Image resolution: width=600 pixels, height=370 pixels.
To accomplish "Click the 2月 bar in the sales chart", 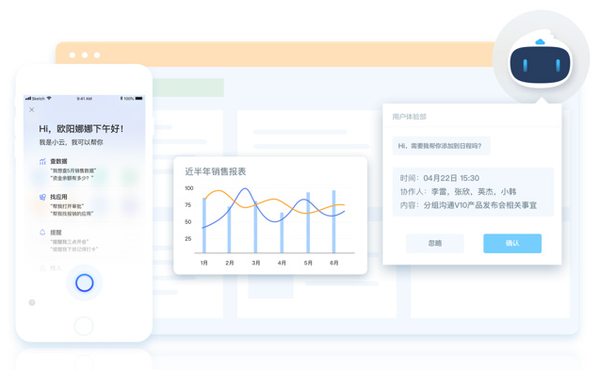I will click(229, 230).
